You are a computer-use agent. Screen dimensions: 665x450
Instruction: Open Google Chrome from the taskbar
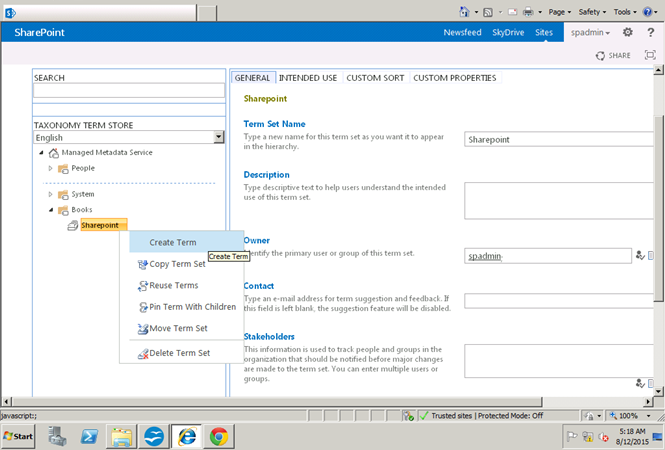pos(219,436)
